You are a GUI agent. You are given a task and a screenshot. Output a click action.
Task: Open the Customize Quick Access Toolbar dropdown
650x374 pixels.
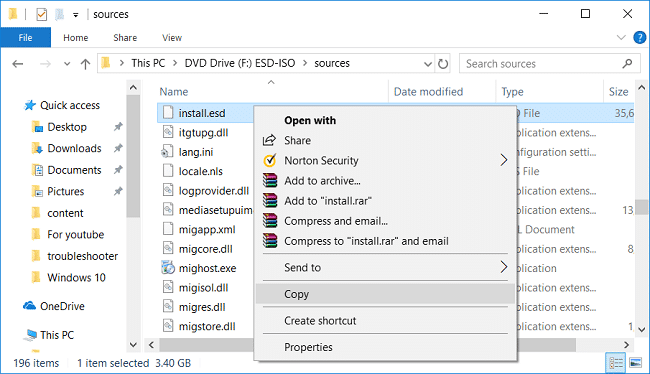coord(75,15)
